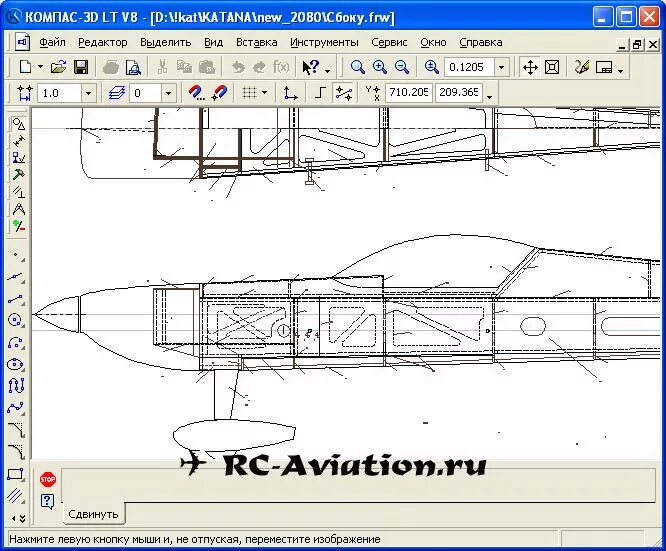Open the grid options dropdown arrow
Viewport: 666px width, 551px height.
[265, 93]
